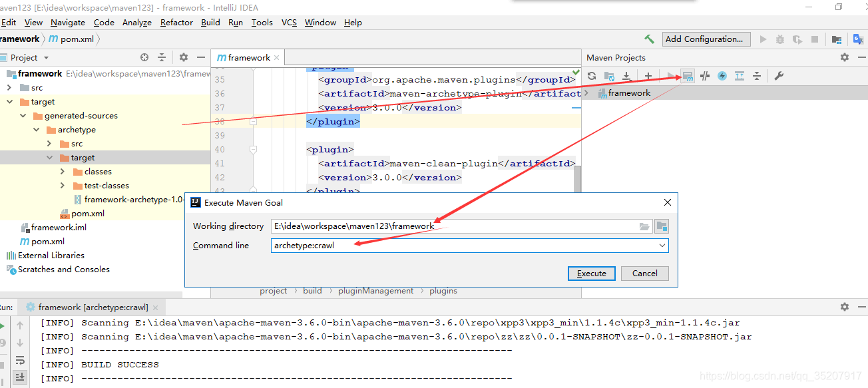868x388 pixels.
Task: Expand the classes folder
Action: pos(63,172)
